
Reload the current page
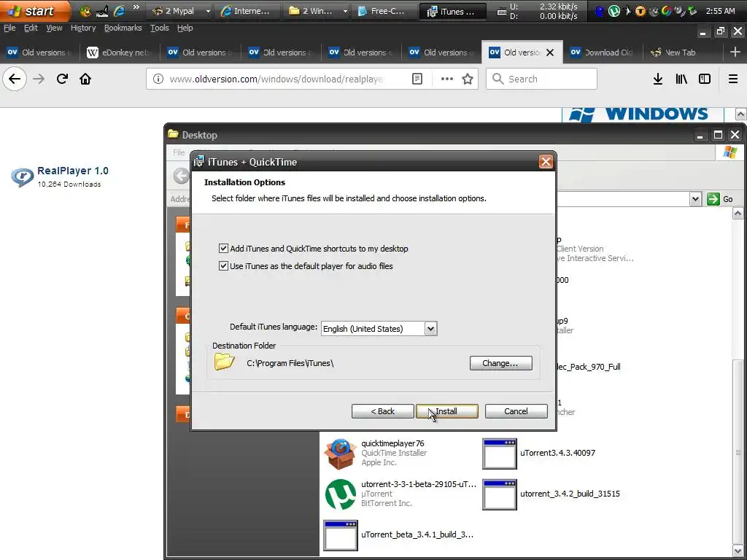coord(62,79)
